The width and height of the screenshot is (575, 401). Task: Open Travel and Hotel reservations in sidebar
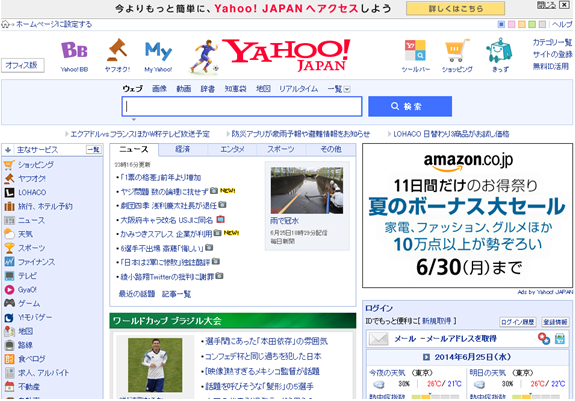pyautogui.click(x=45, y=207)
